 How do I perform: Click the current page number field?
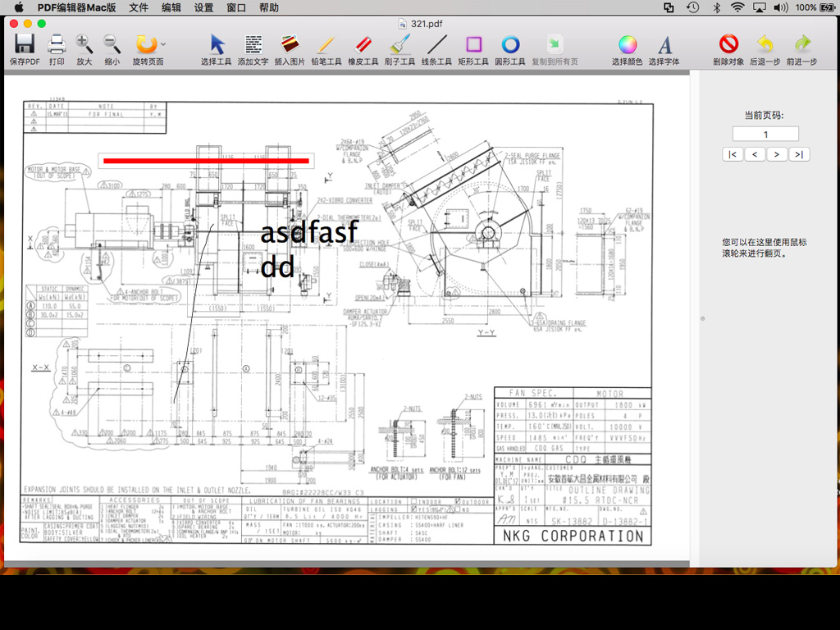pyautogui.click(x=765, y=134)
